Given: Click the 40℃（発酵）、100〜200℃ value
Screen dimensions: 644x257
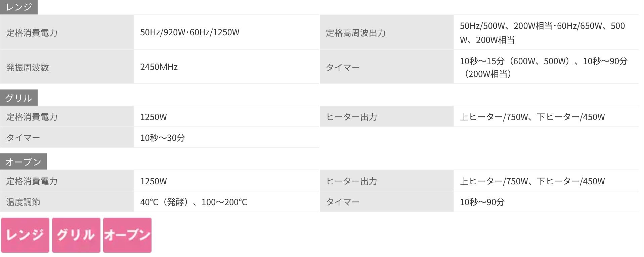Looking at the screenshot, I should pos(194,202).
